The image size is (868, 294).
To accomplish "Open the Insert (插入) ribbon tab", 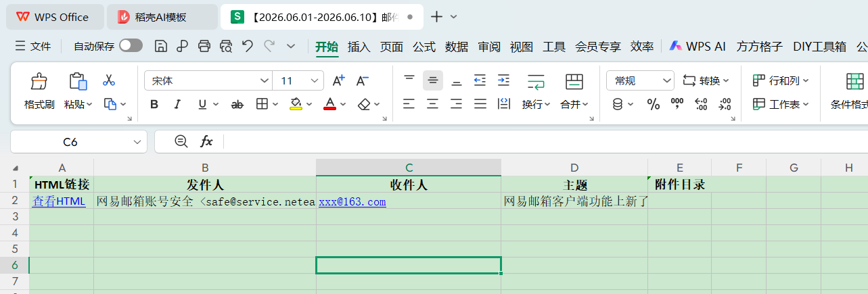I will [359, 47].
